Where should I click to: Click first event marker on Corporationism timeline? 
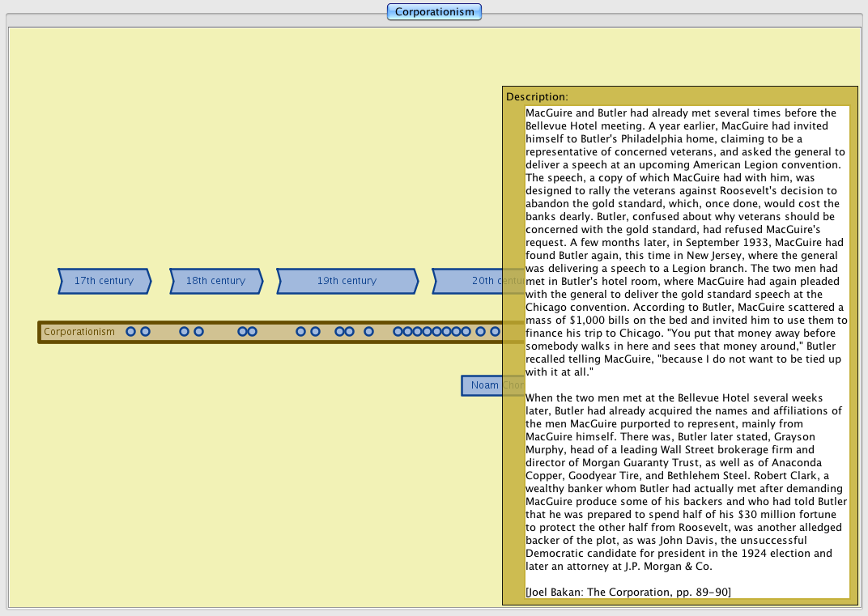(x=130, y=332)
